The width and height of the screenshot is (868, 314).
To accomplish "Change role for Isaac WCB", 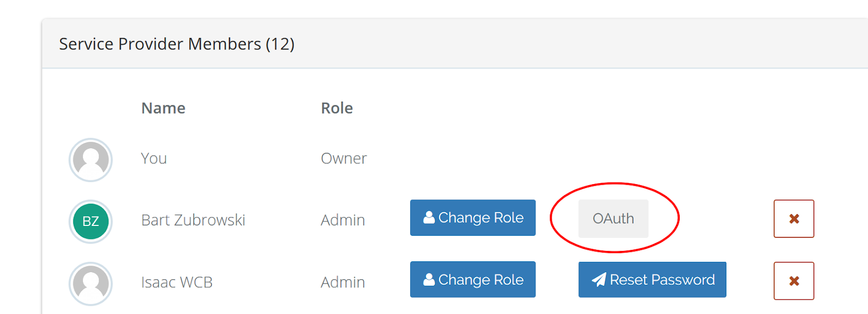I will point(473,279).
